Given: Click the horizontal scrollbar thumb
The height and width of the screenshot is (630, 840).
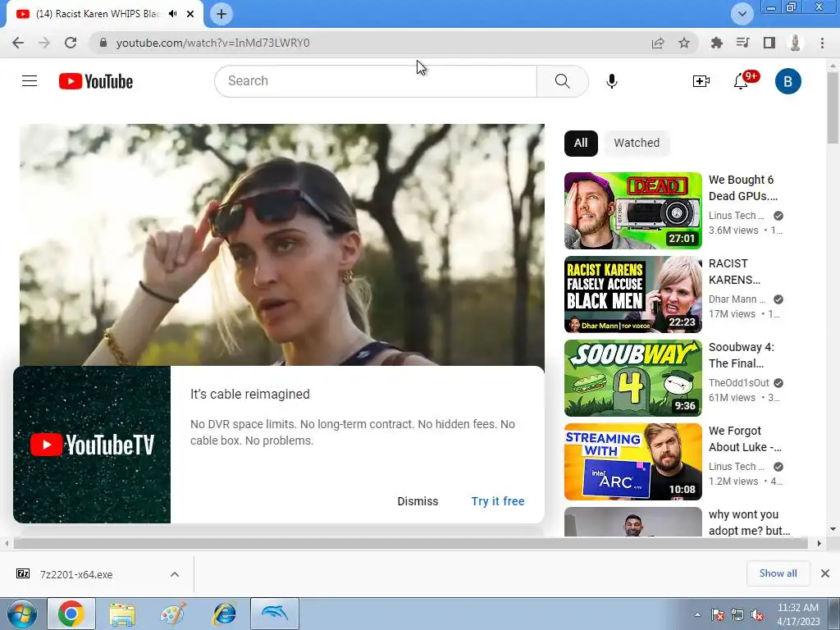Looking at the screenshot, I should pyautogui.click(x=410, y=543).
